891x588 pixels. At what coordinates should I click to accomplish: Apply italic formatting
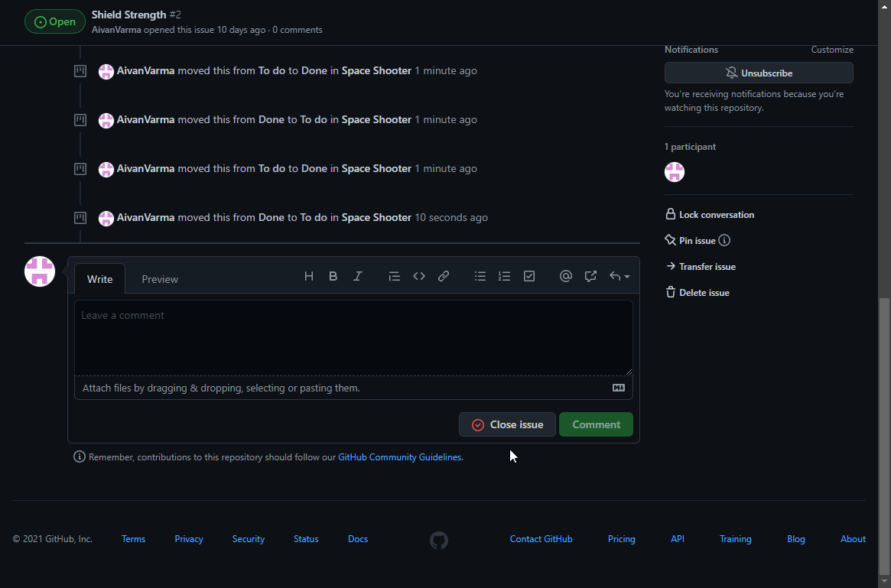click(x=357, y=276)
